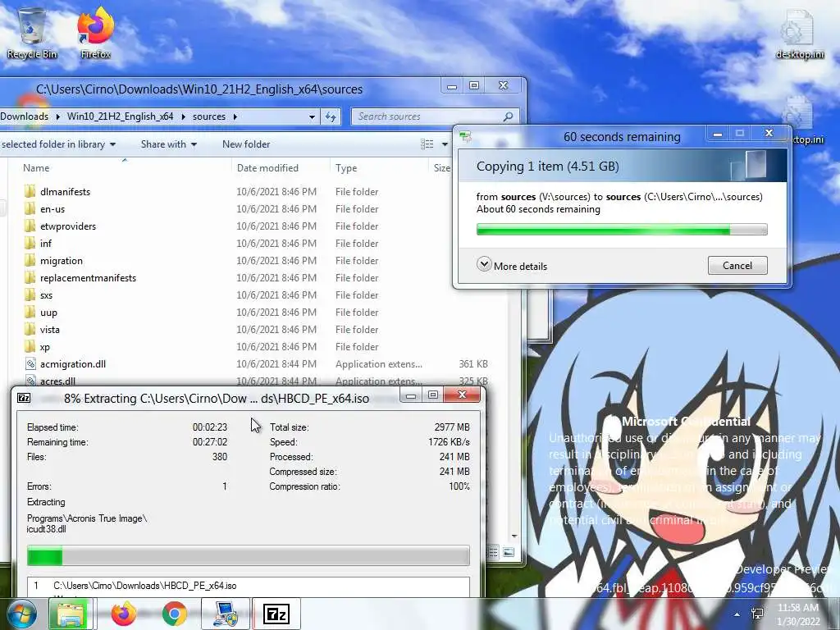This screenshot has height=630, width=840.
Task: Click the Change your view icon
Action: 427,144
